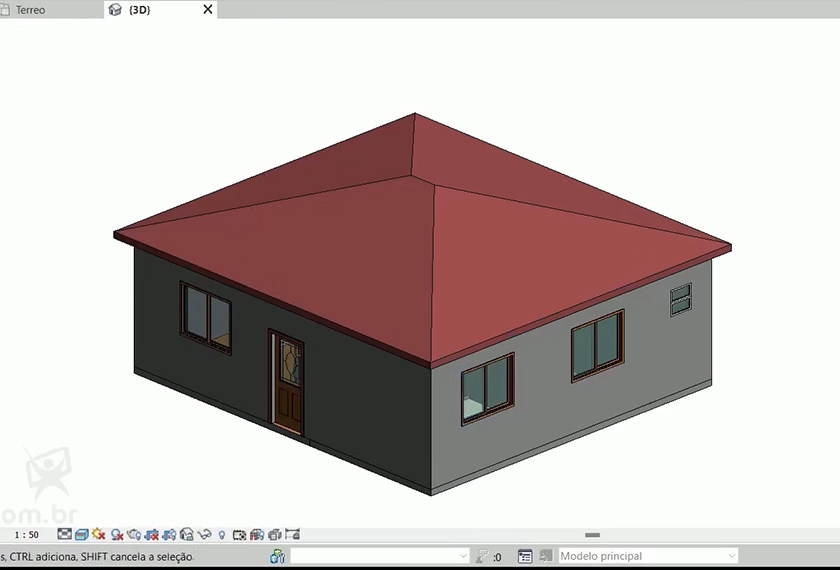Close the {3D} view tab
840x570 pixels.
pos(208,10)
